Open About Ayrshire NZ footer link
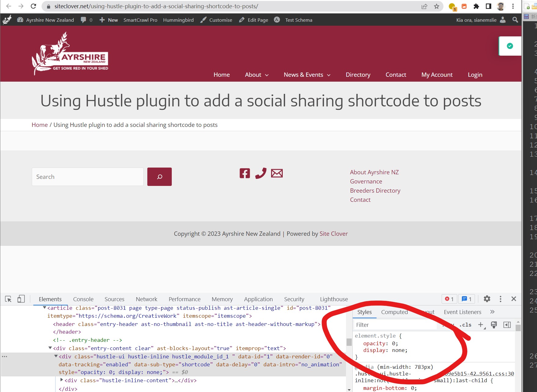 [374, 172]
